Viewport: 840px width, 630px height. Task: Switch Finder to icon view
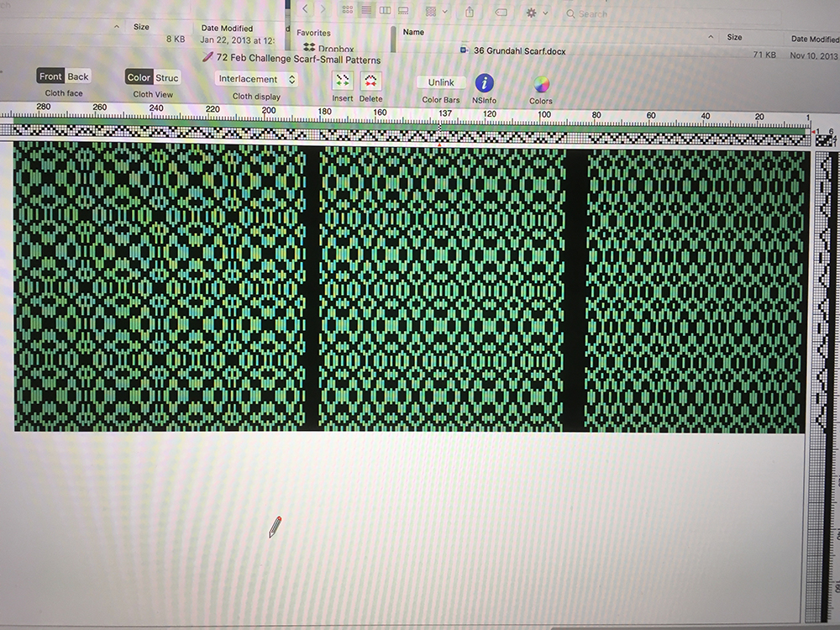point(347,11)
